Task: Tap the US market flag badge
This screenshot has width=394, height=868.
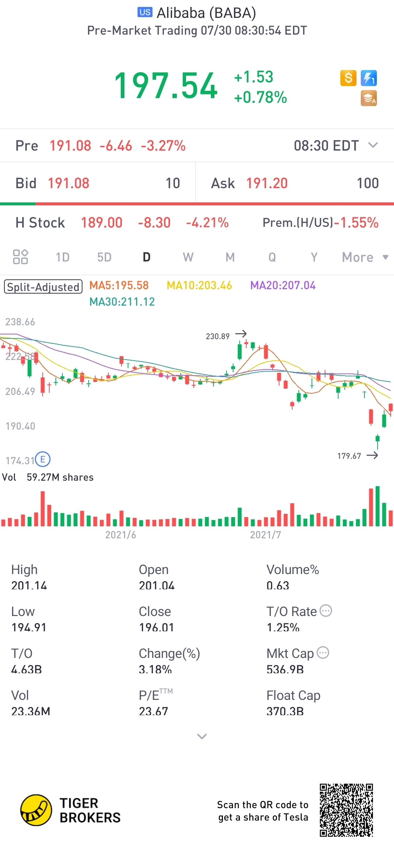Action: pos(145,12)
